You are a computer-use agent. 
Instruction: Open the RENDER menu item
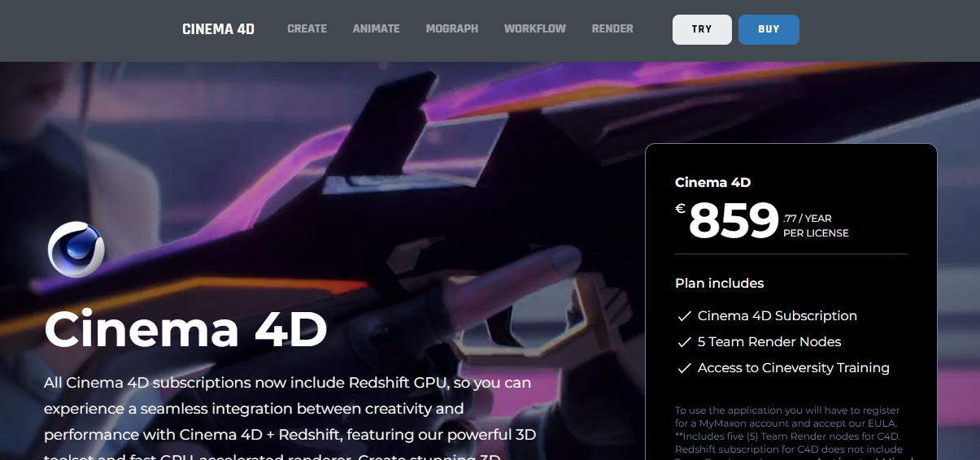612,28
